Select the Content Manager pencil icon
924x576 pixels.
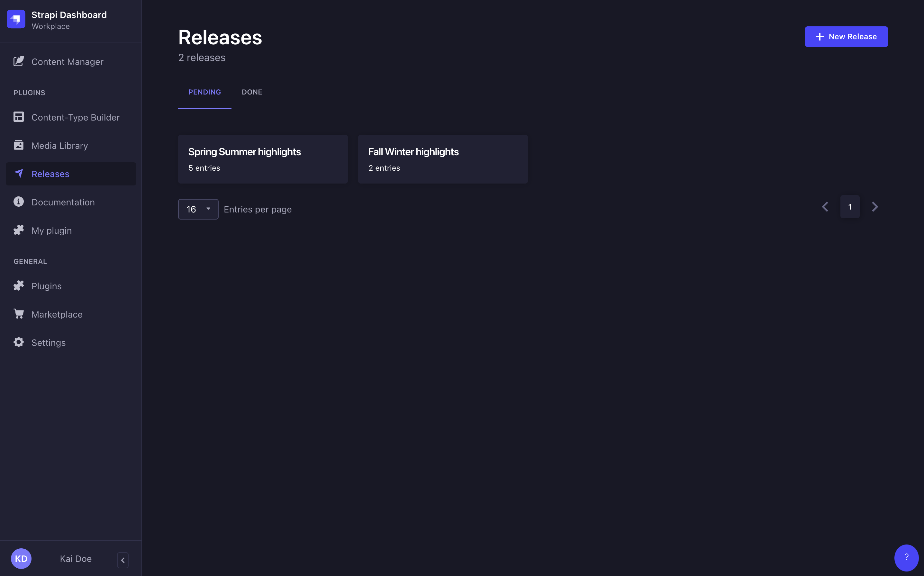(x=19, y=61)
